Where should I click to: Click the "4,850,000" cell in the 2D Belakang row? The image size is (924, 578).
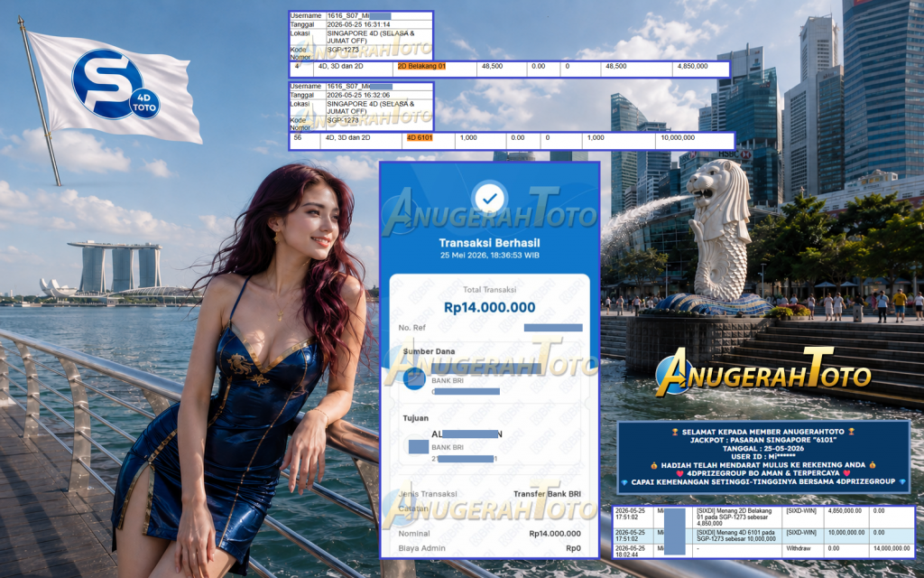tap(692, 67)
